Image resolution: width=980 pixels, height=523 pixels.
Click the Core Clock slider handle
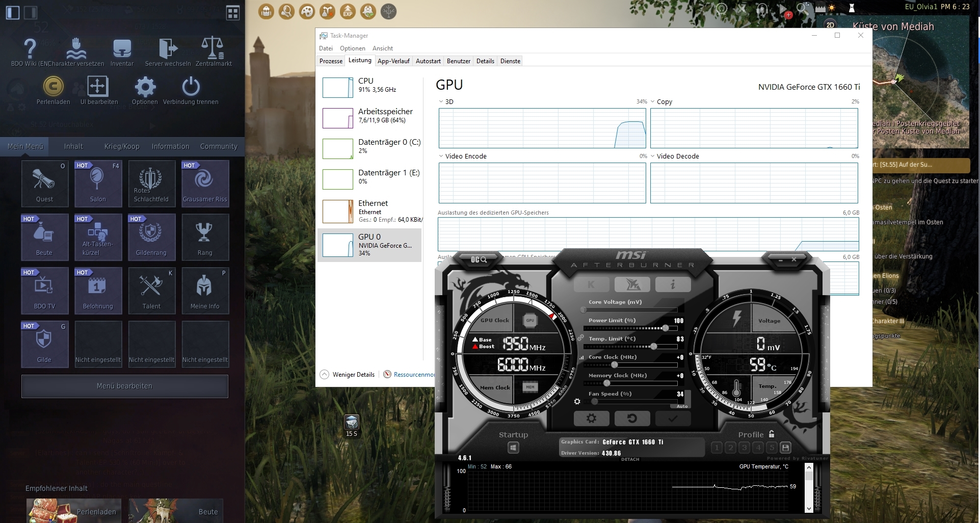click(615, 364)
